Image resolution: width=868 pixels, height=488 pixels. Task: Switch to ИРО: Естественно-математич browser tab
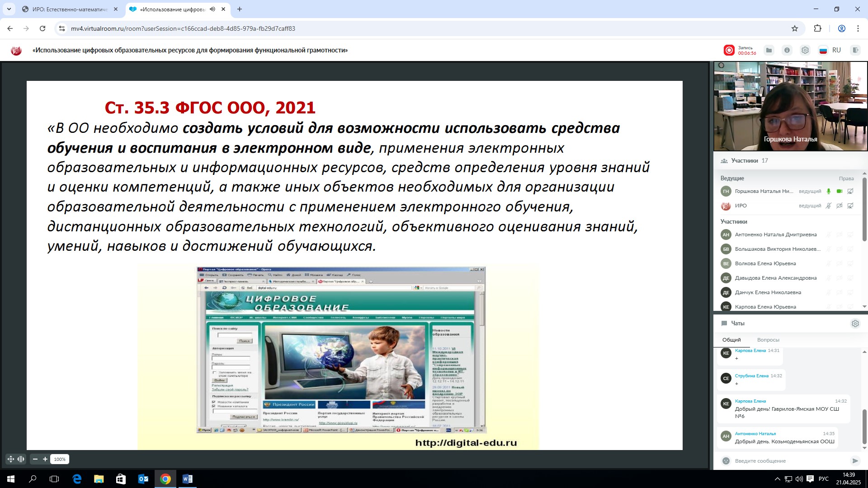tap(70, 9)
